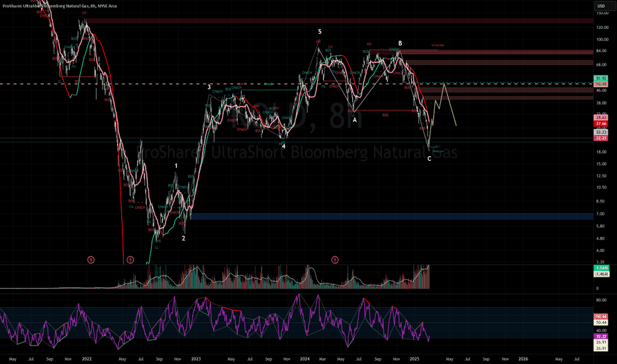Open the USD currency selector
Viewport: 617px width, 364px height.
click(x=601, y=6)
